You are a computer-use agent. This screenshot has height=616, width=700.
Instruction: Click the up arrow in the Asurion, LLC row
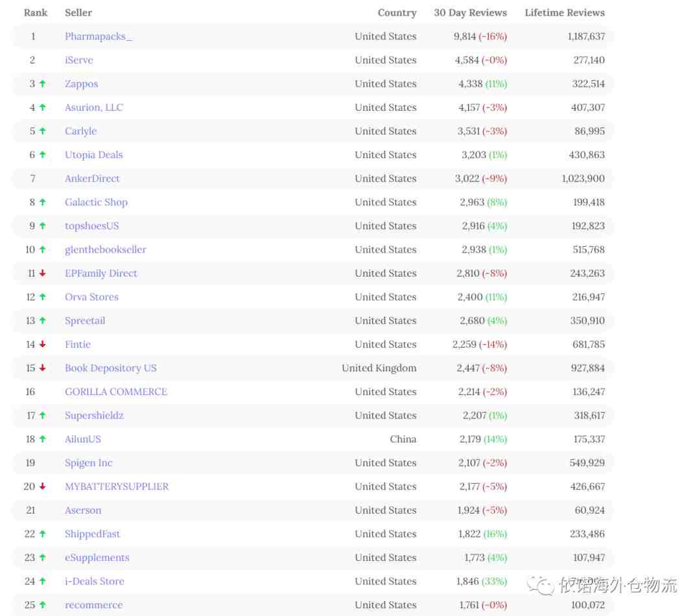[42, 107]
